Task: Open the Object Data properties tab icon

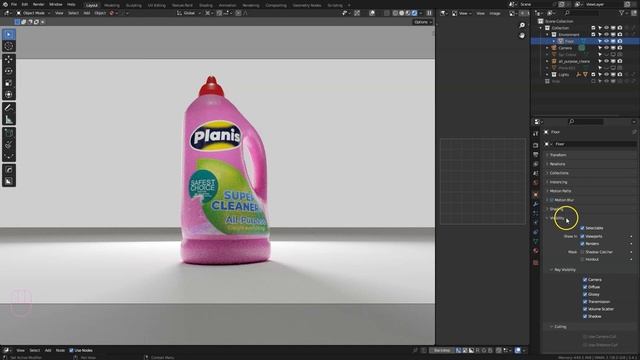Action: click(536, 242)
